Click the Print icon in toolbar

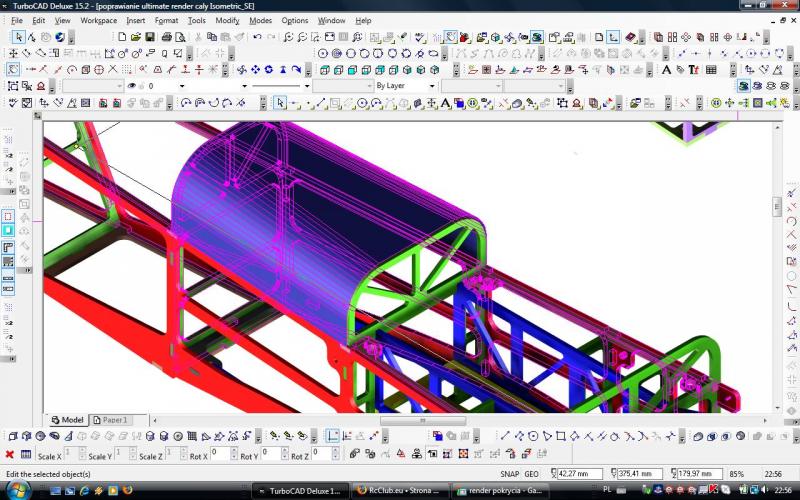pos(164,37)
